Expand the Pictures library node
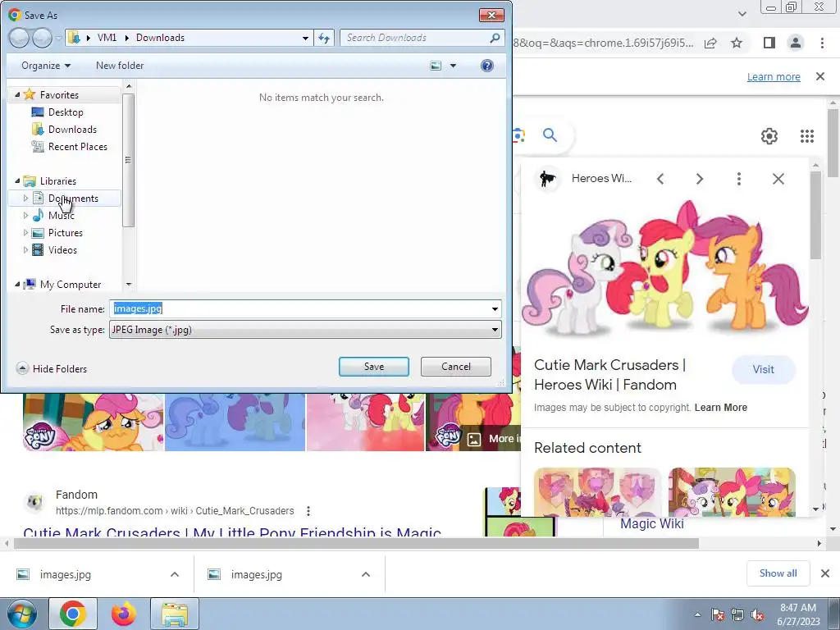 click(25, 232)
